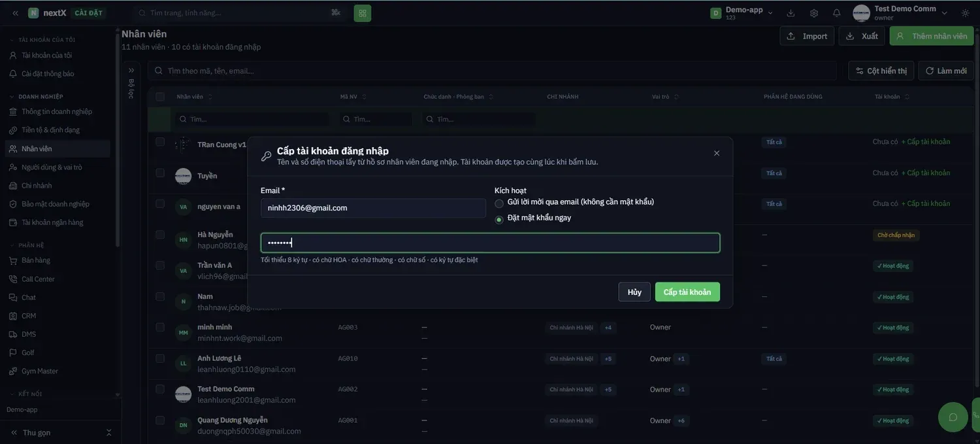The width and height of the screenshot is (980, 444).
Task: Click the Thêm nhân viên button
Action: [x=932, y=36]
